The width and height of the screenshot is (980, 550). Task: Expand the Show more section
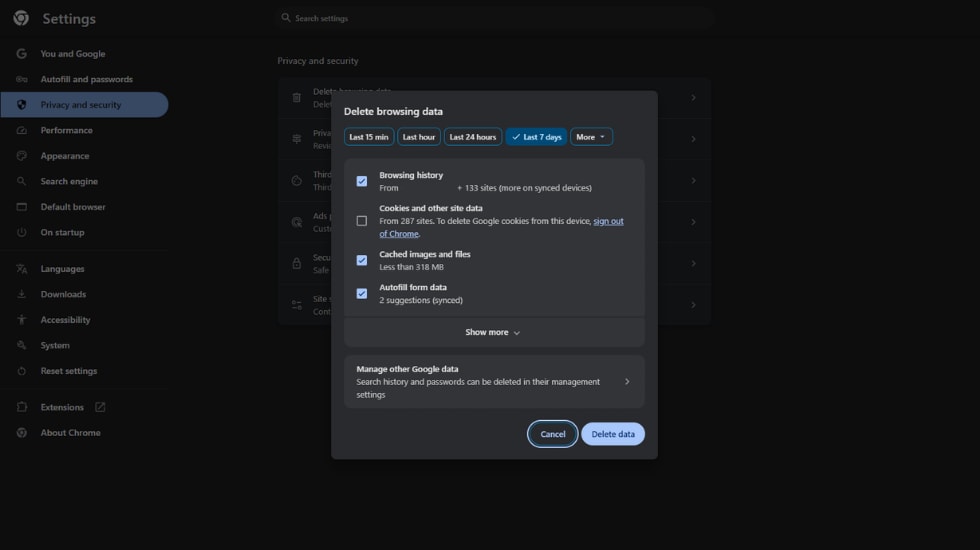point(494,332)
